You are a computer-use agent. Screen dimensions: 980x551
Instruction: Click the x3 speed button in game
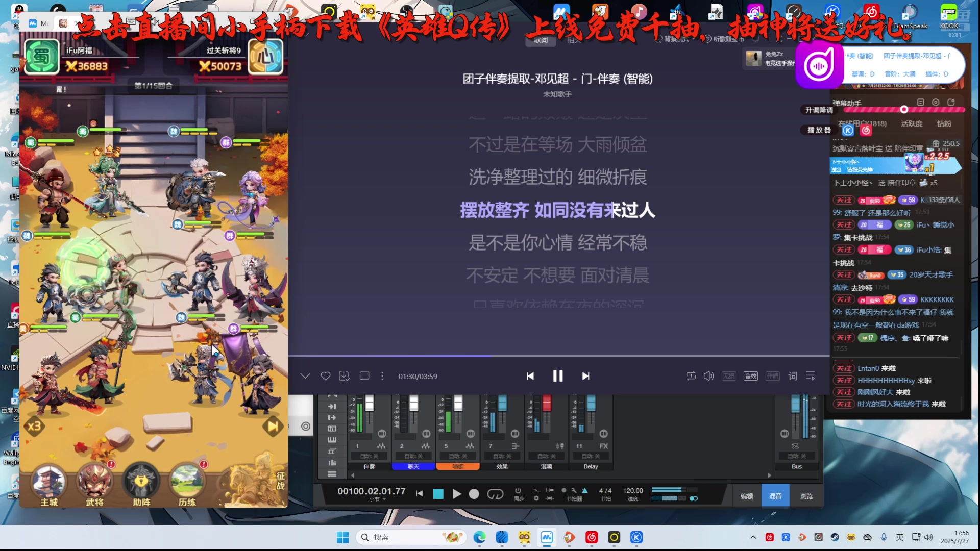click(x=34, y=426)
